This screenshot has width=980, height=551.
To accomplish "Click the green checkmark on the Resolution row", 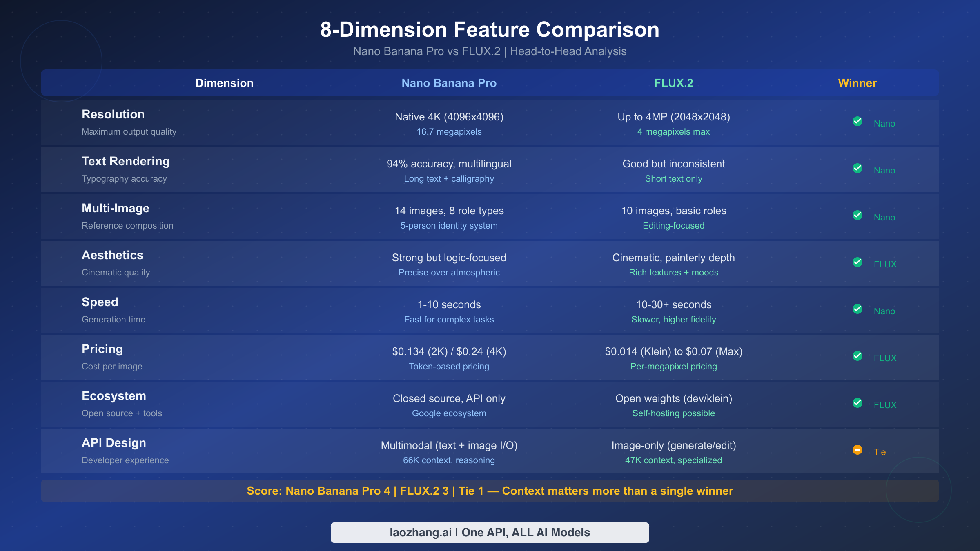I will 857,121.
